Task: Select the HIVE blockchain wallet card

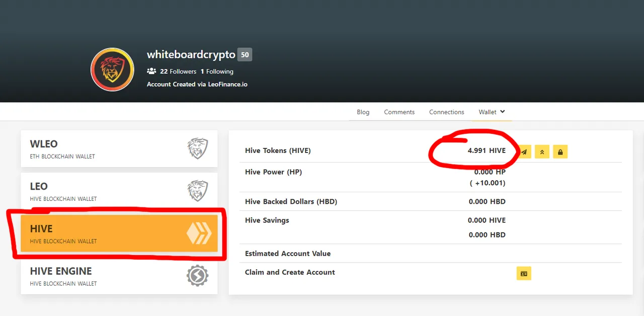Action: tap(119, 233)
